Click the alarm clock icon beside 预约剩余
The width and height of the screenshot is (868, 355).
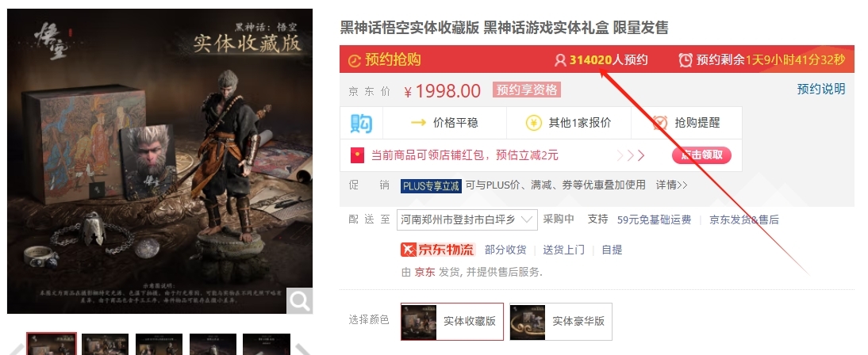(x=686, y=59)
